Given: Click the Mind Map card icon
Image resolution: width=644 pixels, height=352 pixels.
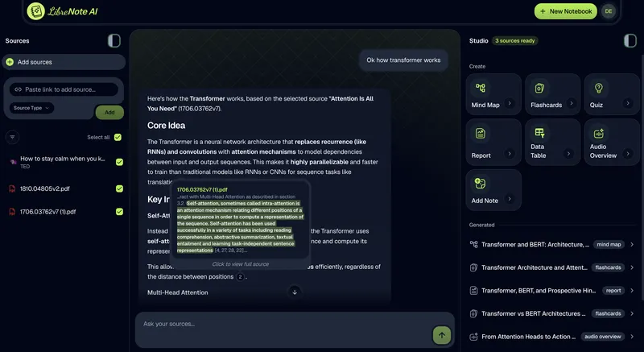Looking at the screenshot, I should pos(480,88).
